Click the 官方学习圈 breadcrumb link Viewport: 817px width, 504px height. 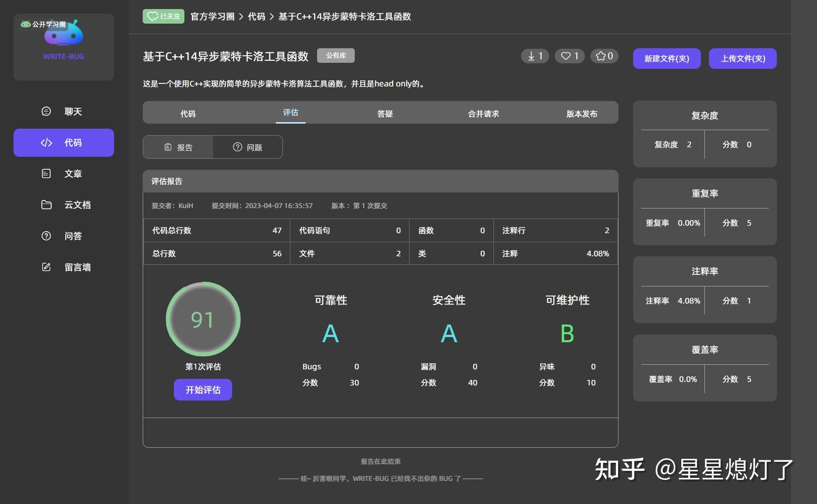pyautogui.click(x=213, y=17)
